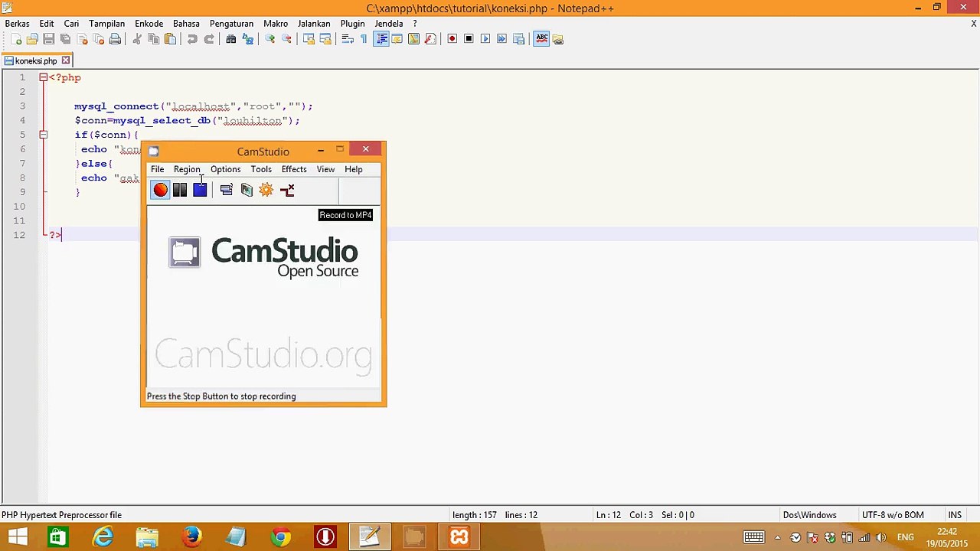Save the current file via toolbar icon
This screenshot has height=551, width=980.
point(48,39)
